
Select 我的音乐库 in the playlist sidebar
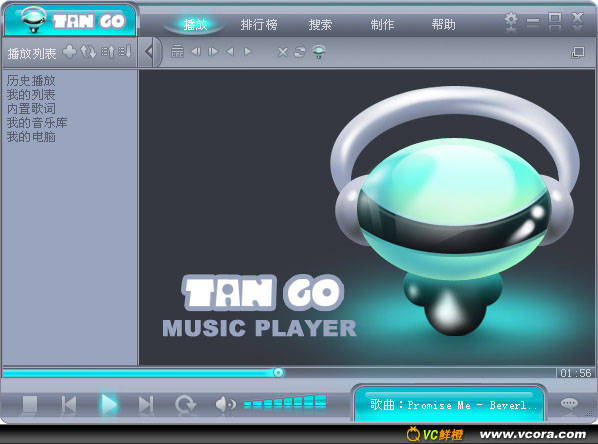[x=37, y=122]
